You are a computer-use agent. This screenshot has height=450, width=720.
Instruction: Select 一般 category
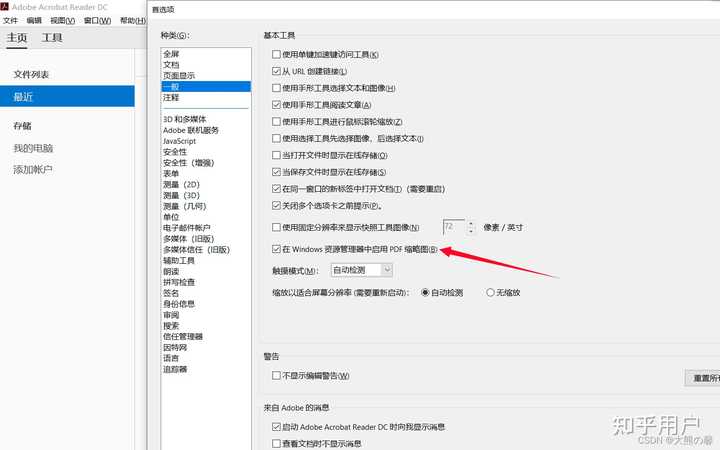coord(206,87)
